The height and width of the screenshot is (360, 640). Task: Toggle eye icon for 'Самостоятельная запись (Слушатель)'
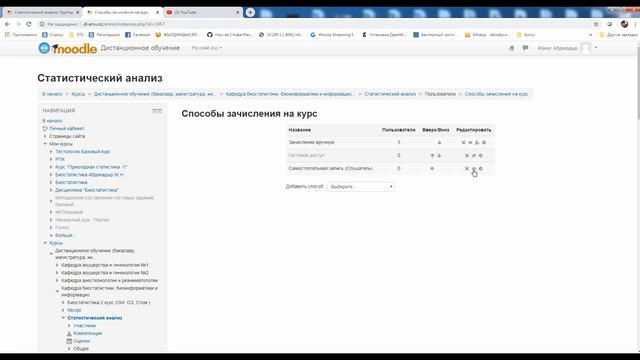pyautogui.click(x=474, y=168)
